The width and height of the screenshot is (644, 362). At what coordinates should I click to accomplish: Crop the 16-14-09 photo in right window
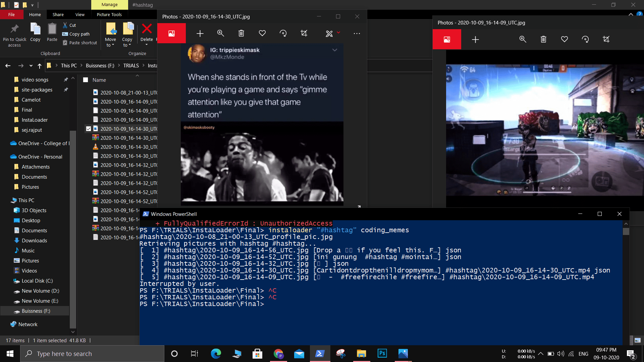pos(606,39)
